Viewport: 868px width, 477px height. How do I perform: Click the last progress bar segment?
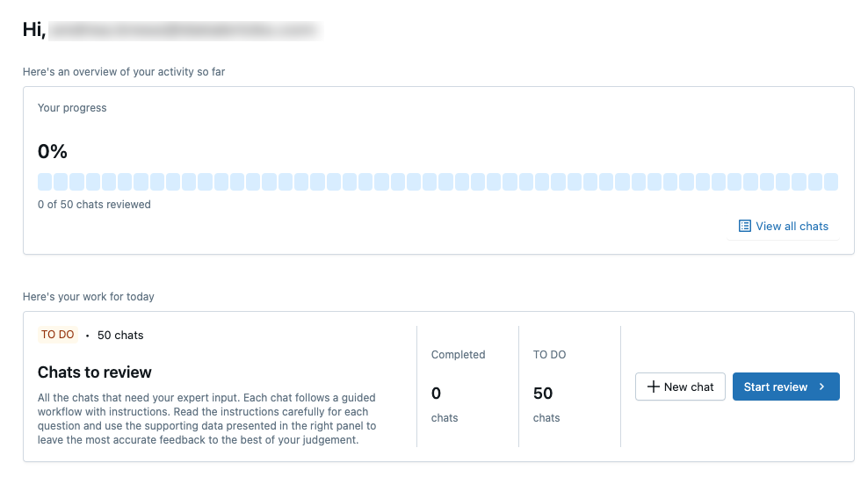point(830,182)
